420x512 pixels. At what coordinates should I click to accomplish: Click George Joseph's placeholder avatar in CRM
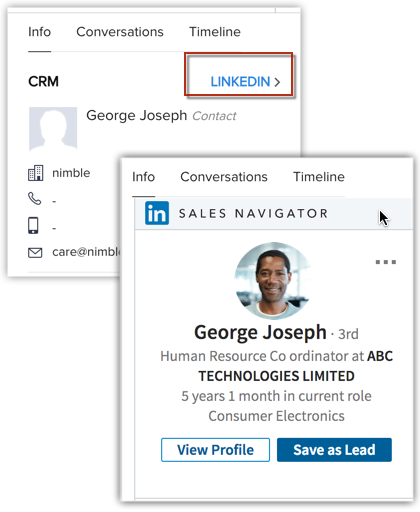(x=53, y=129)
